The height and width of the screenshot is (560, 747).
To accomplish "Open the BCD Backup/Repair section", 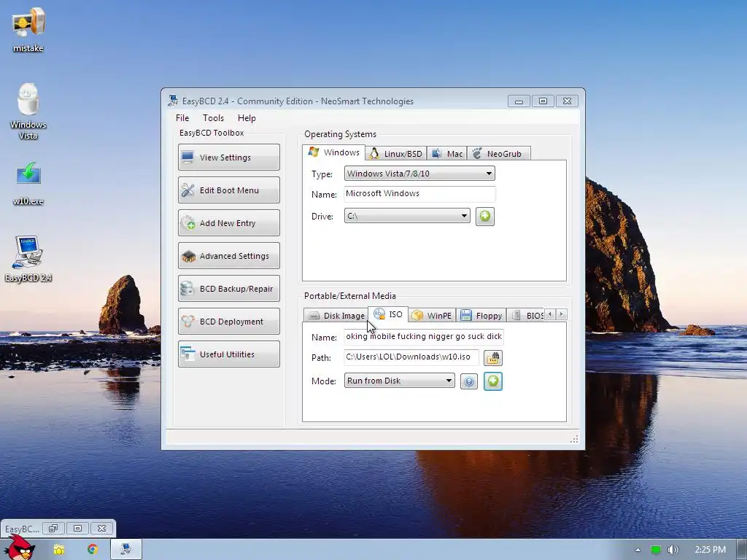I will click(x=228, y=289).
